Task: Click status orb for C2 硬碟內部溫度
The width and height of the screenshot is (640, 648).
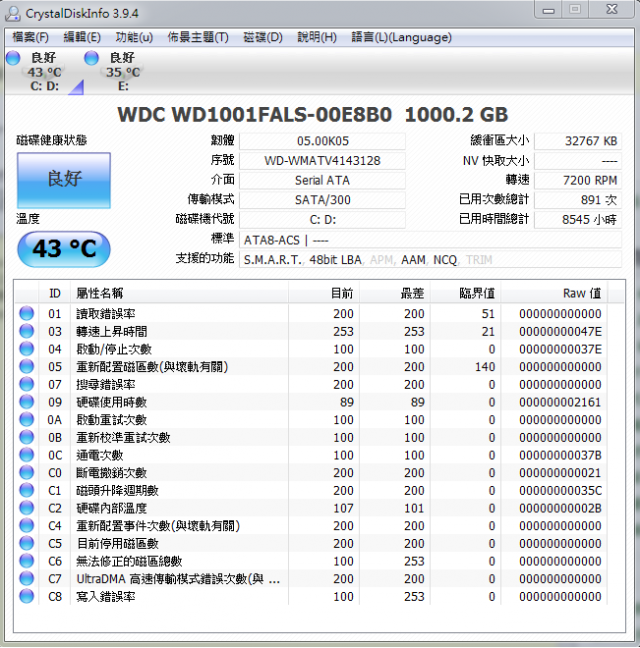Action: [x=26, y=508]
